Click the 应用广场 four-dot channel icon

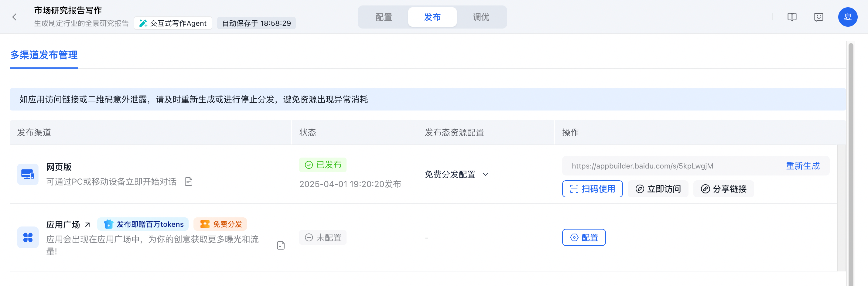tap(28, 237)
